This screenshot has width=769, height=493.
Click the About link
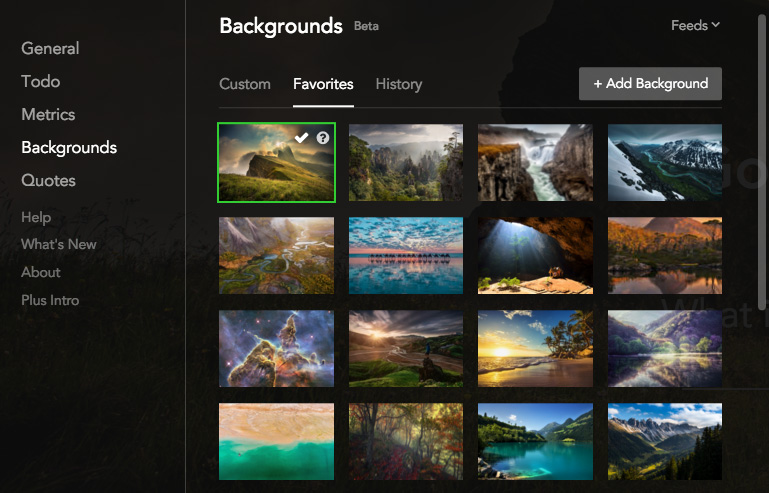click(41, 272)
